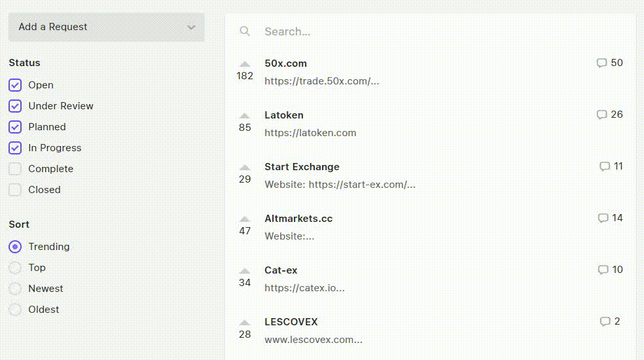The image size is (644, 360).
Task: Click the 26 comment count
Action: coord(617,115)
